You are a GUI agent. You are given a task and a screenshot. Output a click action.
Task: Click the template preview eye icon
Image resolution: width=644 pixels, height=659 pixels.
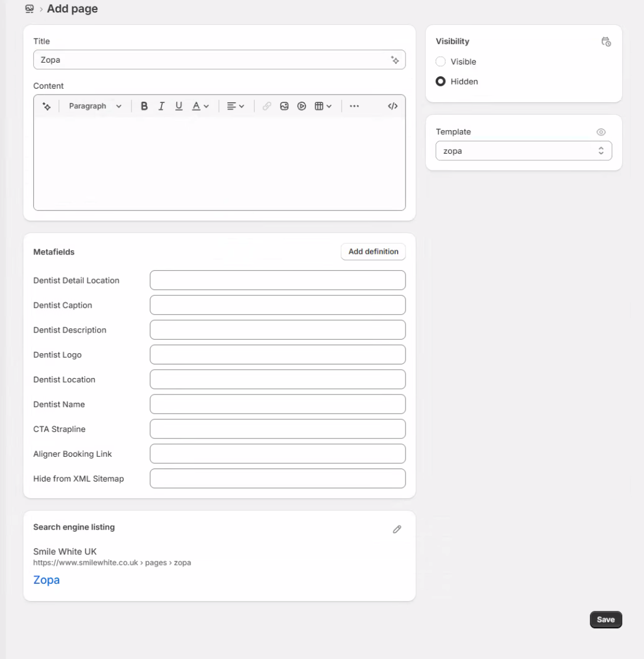point(601,132)
